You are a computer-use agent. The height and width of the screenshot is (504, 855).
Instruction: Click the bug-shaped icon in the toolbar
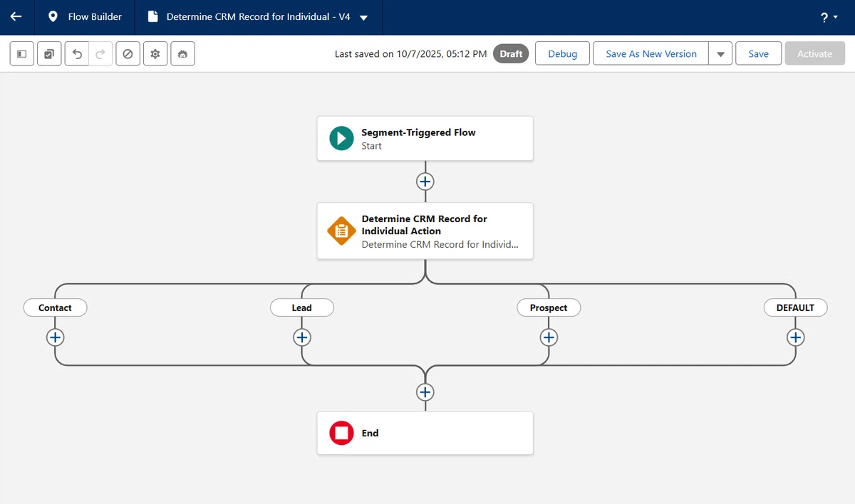click(182, 54)
